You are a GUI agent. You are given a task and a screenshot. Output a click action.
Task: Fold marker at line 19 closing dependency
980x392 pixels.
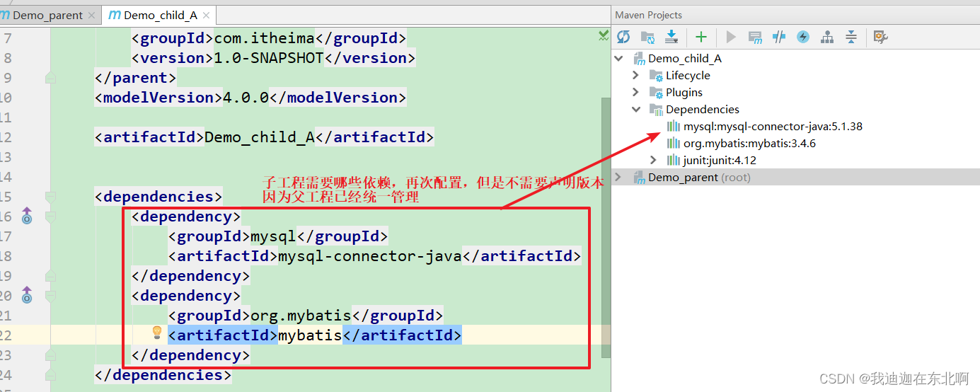[x=50, y=276]
